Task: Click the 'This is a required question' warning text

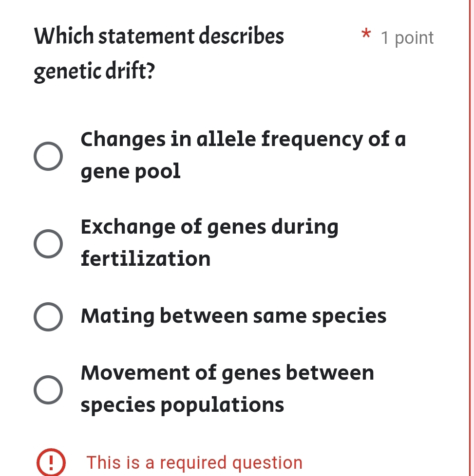Action: (x=194, y=463)
